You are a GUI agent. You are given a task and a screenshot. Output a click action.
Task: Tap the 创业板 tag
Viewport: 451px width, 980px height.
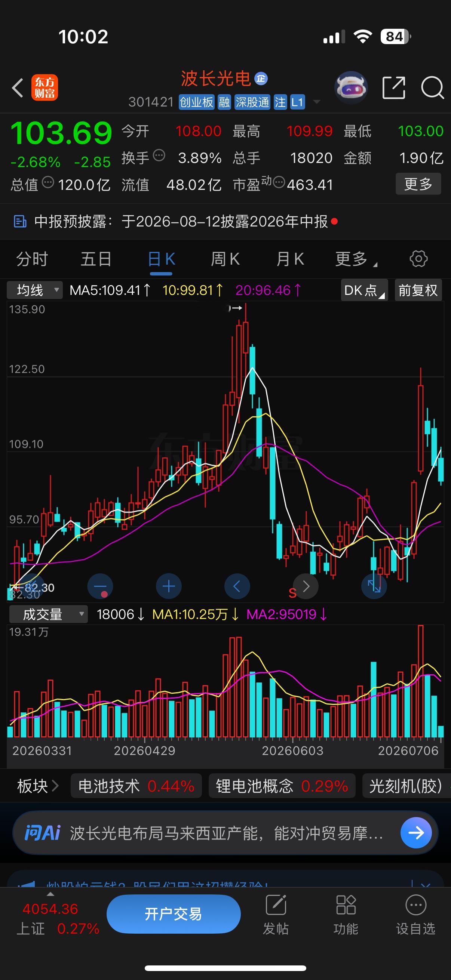pos(196,102)
